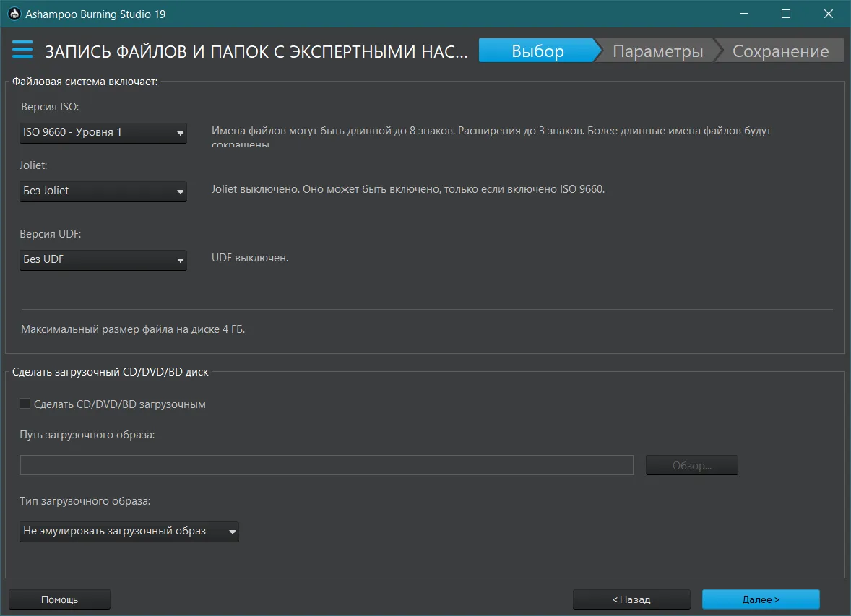Open the Joliet dropdown (Без Joliet)
Screen dimensions: 851x616
103,191
